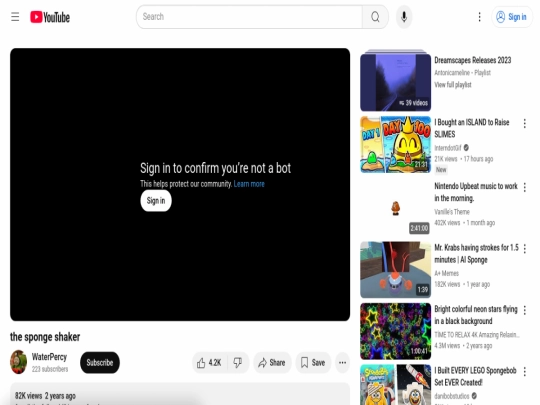Image resolution: width=540 pixels, height=405 pixels.
Task: Click Antonicameline playlist owner text
Action: [x=452, y=73]
